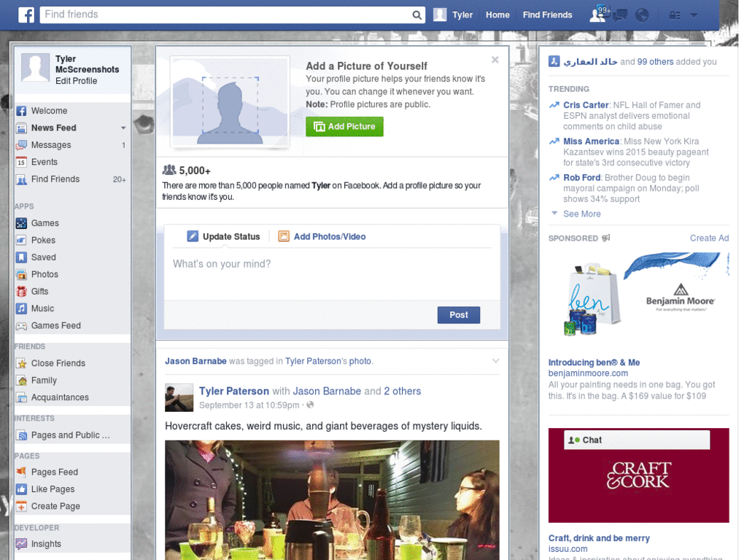
Task: Open options chevron on Jason Barnabe post
Action: click(x=495, y=361)
